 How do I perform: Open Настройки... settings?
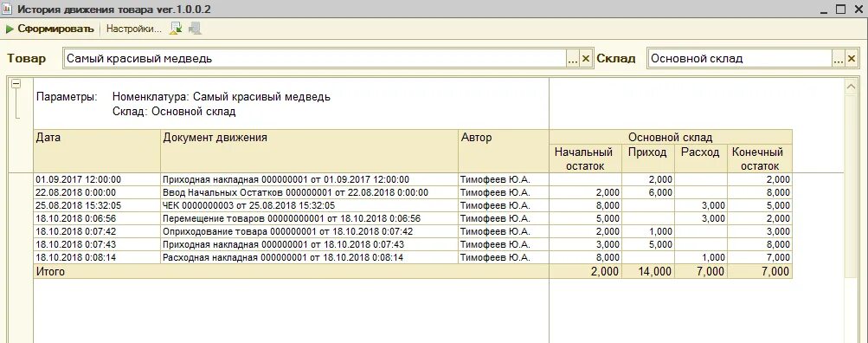tap(134, 29)
